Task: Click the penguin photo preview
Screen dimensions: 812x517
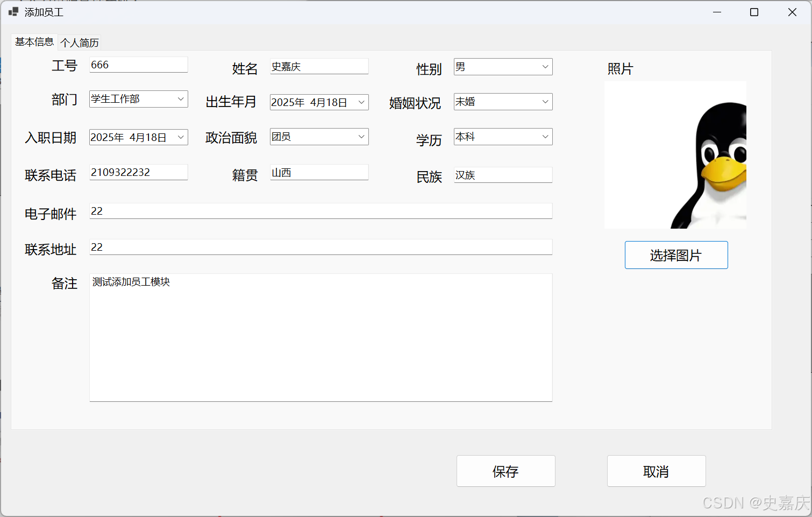Action: coord(675,155)
